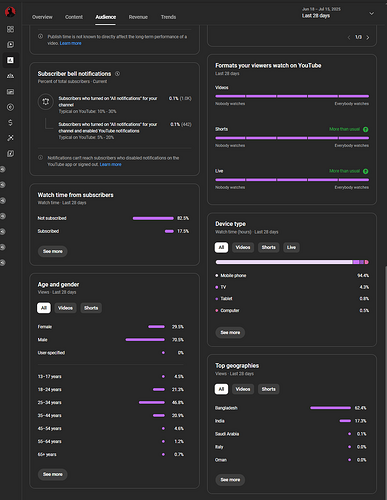Viewport: 387px width, 500px height.
Task: Open the Earn dollar-sign icon
Action: (x=10, y=123)
